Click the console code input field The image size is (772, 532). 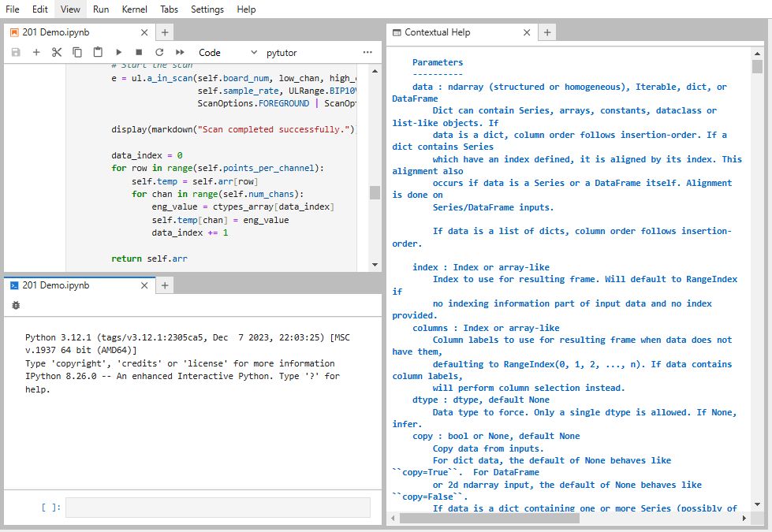(x=218, y=508)
